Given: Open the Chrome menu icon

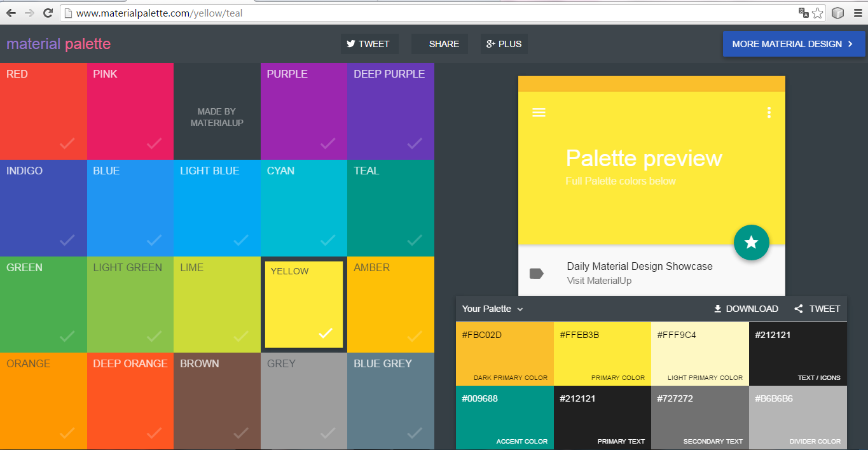Looking at the screenshot, I should (x=857, y=13).
